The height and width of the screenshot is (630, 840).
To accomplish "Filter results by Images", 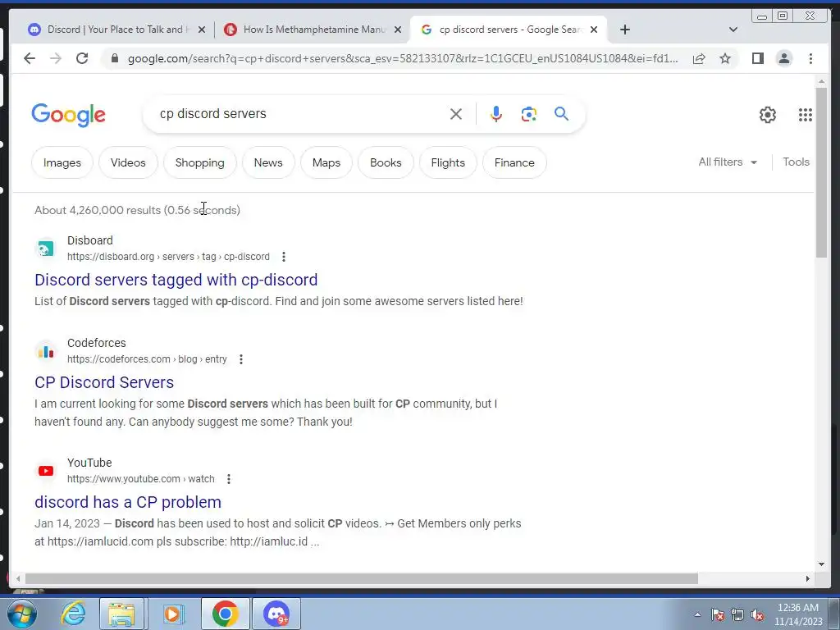I will pyautogui.click(x=62, y=162).
